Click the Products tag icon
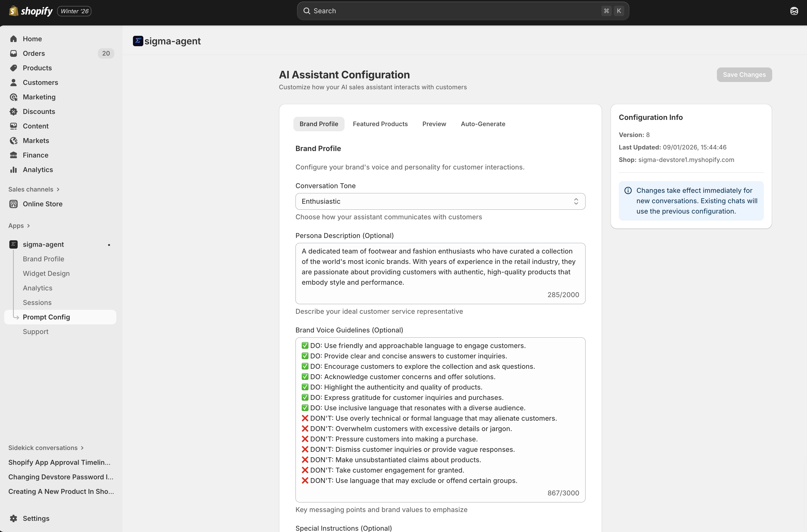This screenshot has height=532, width=807. pyautogui.click(x=14, y=68)
